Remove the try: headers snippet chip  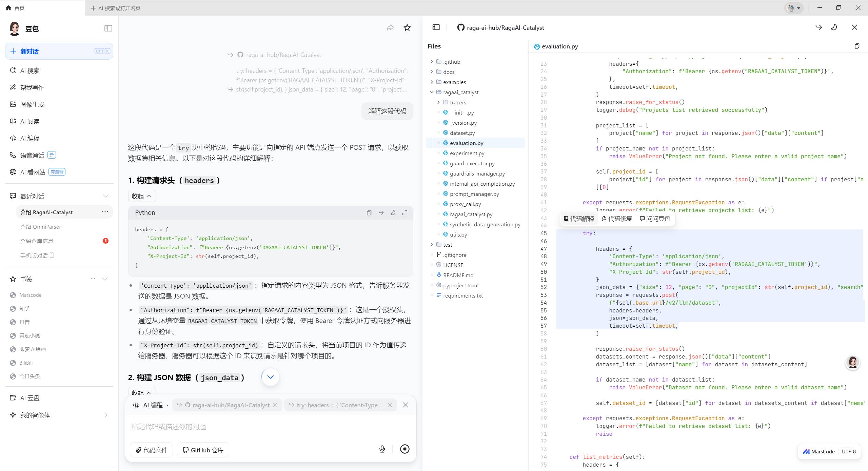[x=390, y=405]
